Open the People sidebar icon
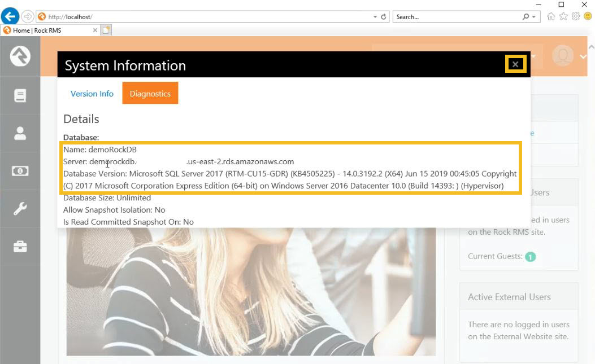595x364 pixels. [x=20, y=133]
